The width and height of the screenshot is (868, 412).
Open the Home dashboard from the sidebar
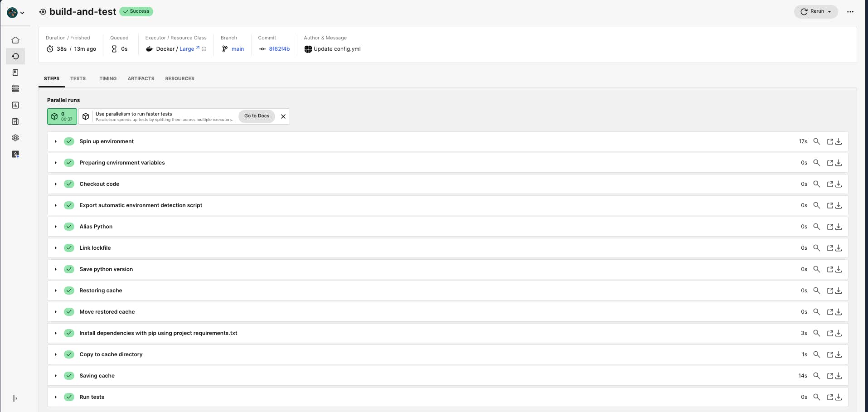pyautogui.click(x=15, y=40)
